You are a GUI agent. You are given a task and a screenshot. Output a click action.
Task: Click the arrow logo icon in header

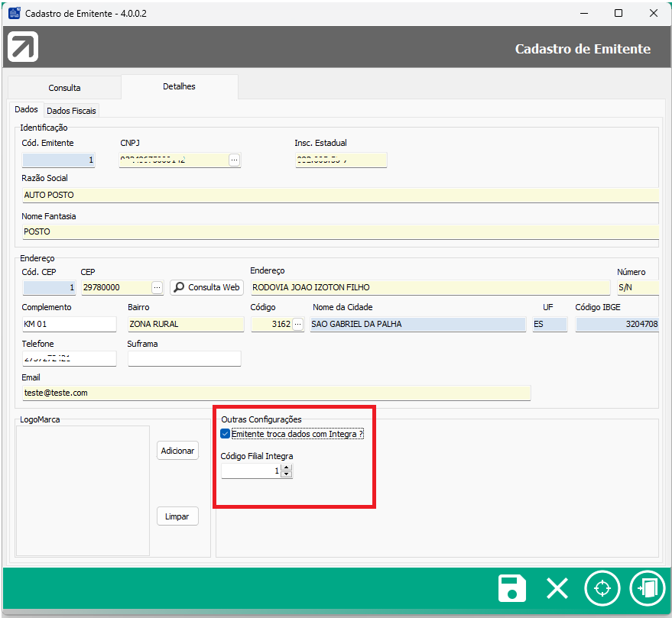23,48
